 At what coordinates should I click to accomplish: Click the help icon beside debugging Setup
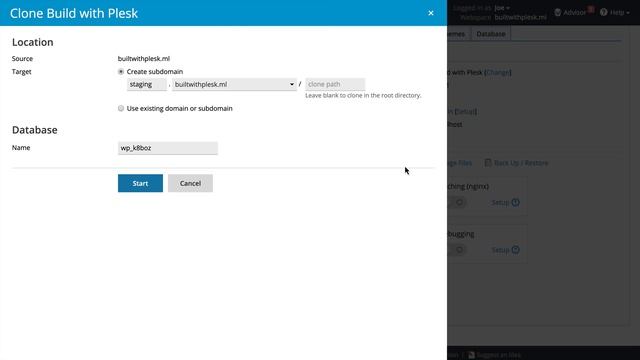click(516, 249)
